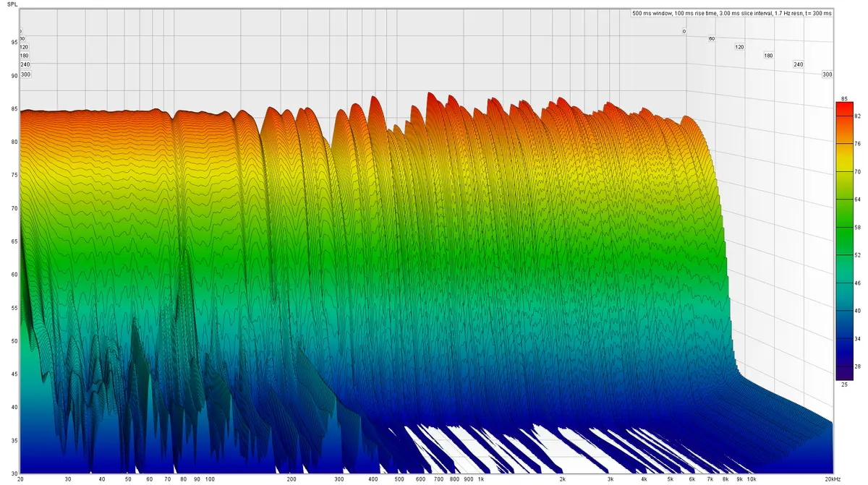Pick "65" on the SPL axis
868x485 pixels.
(14, 241)
